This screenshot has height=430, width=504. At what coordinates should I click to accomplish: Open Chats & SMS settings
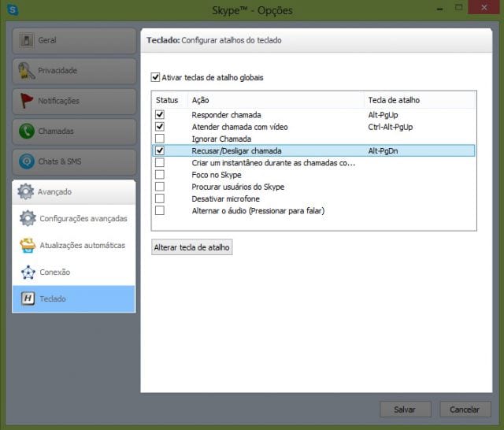click(x=74, y=161)
